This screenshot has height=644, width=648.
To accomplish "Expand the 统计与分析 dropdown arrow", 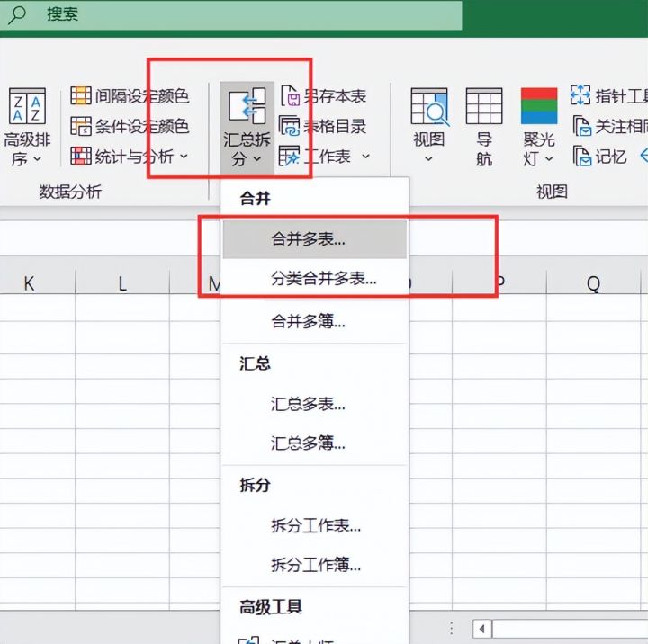I will tap(184, 157).
